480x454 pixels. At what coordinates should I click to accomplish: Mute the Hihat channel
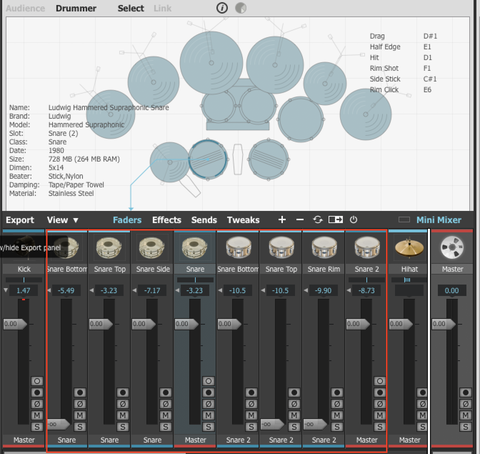point(422,415)
